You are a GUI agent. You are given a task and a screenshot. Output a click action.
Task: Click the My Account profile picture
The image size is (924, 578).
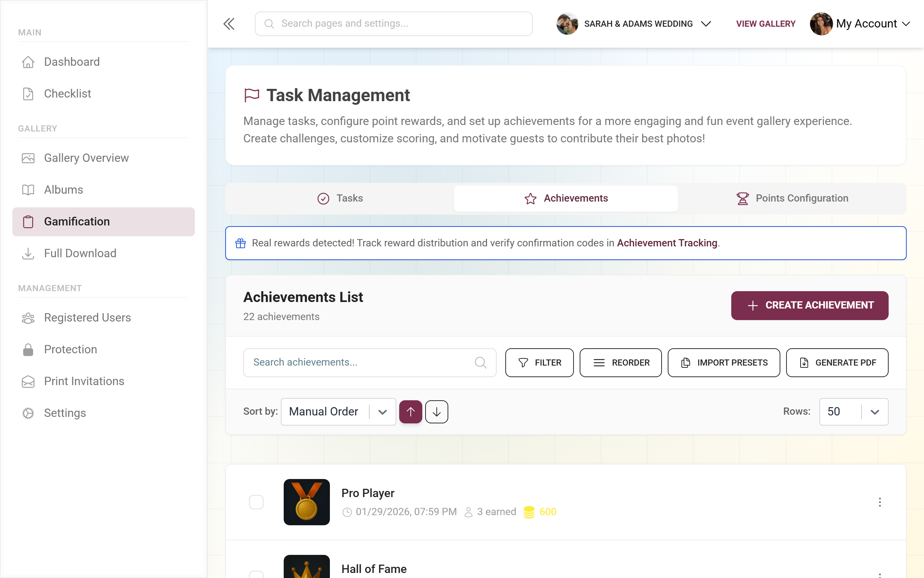[821, 24]
